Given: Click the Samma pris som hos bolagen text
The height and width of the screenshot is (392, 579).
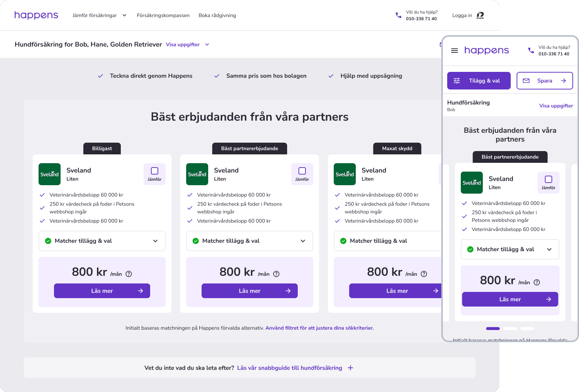Looking at the screenshot, I should pyautogui.click(x=267, y=76).
